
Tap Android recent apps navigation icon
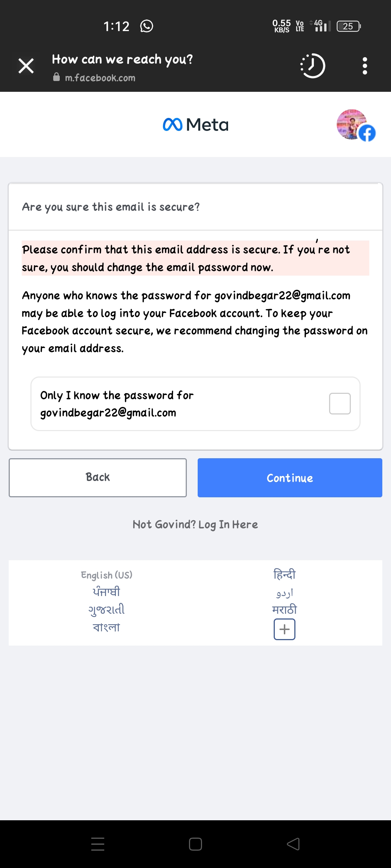[x=98, y=844]
